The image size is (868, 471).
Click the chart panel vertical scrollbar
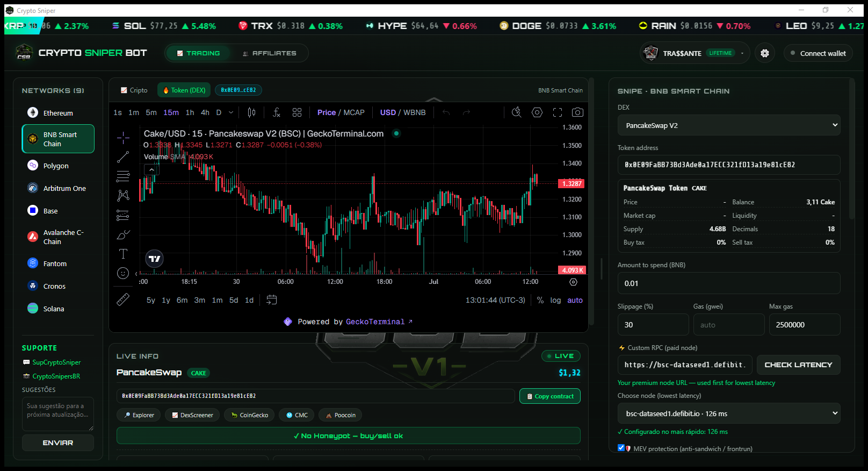pos(591,202)
